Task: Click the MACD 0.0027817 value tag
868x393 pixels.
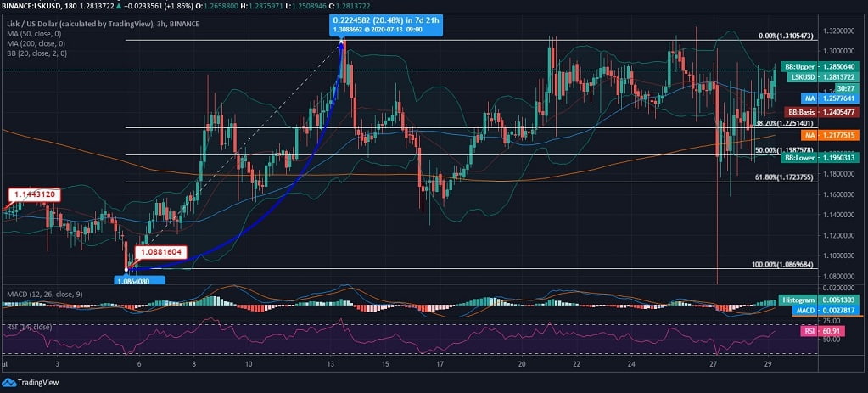Action: 827,311
